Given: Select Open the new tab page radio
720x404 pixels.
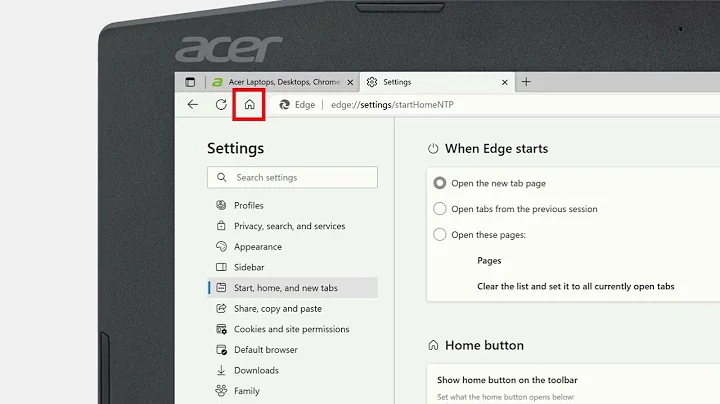Looking at the screenshot, I should coord(439,183).
